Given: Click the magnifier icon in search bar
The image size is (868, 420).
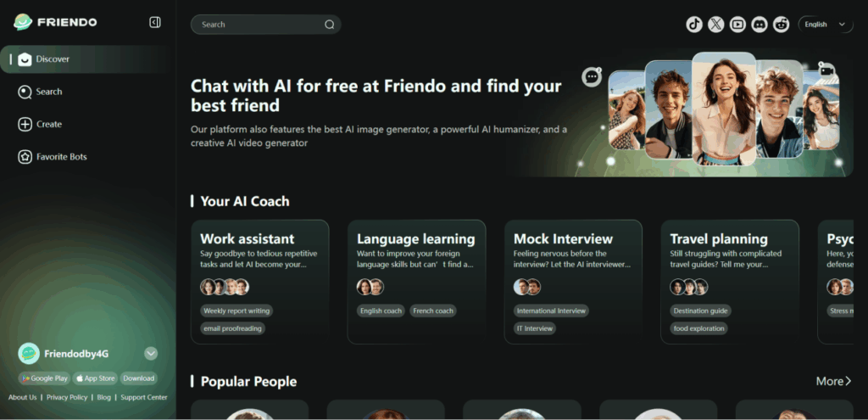Looking at the screenshot, I should click(x=329, y=25).
